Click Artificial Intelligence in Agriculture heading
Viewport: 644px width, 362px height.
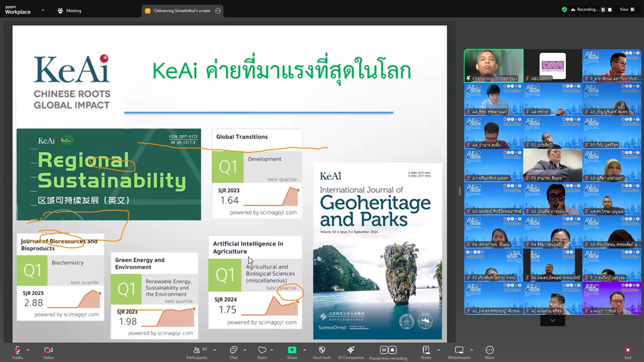pos(248,247)
